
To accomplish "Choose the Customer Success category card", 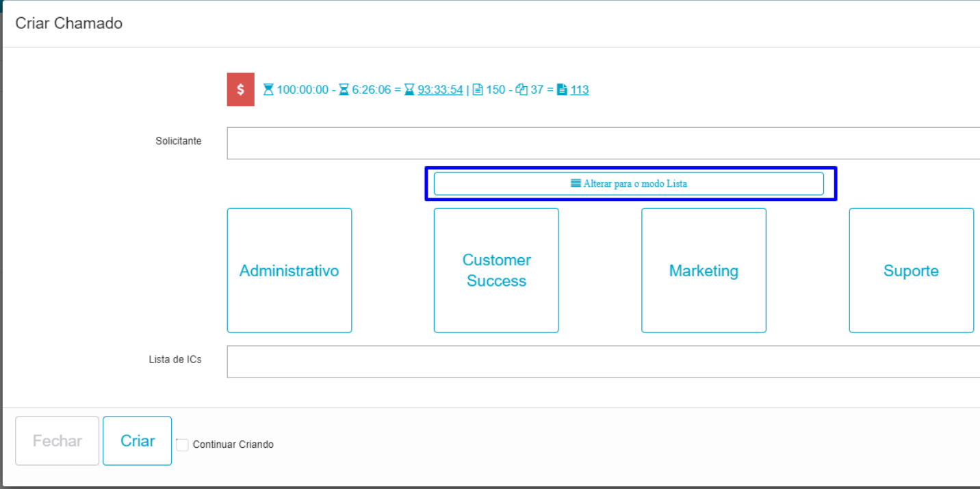I will pos(496,271).
